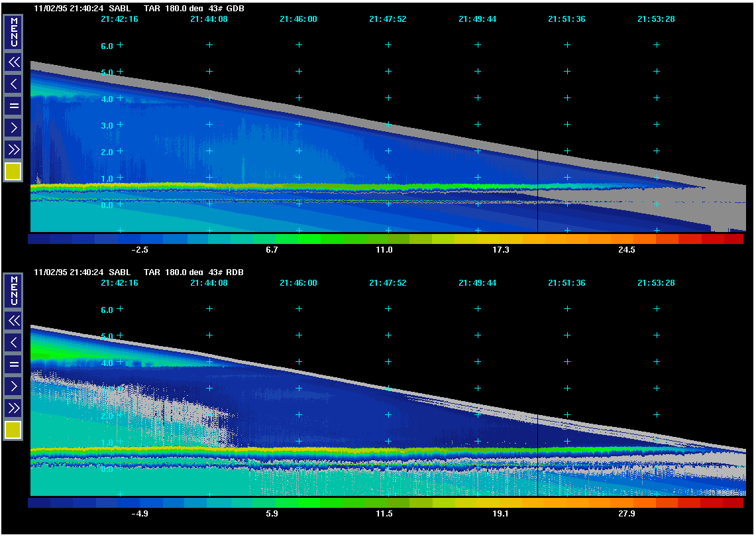Click the 11.5 label under RDB color scale

(384, 514)
